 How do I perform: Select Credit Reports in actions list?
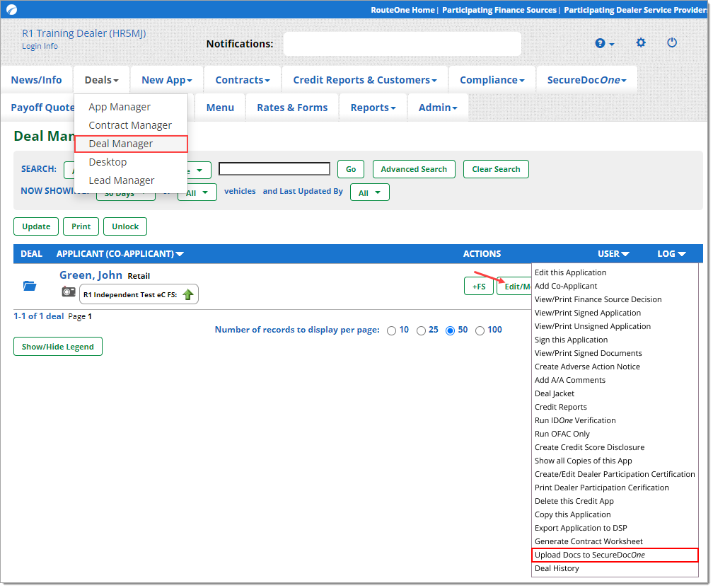tap(562, 408)
